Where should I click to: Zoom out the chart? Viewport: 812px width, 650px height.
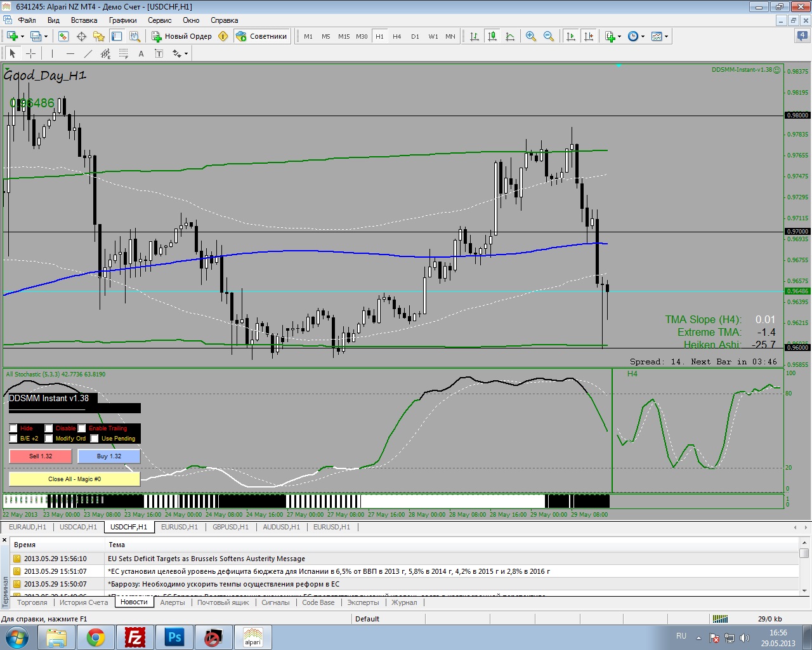(549, 36)
